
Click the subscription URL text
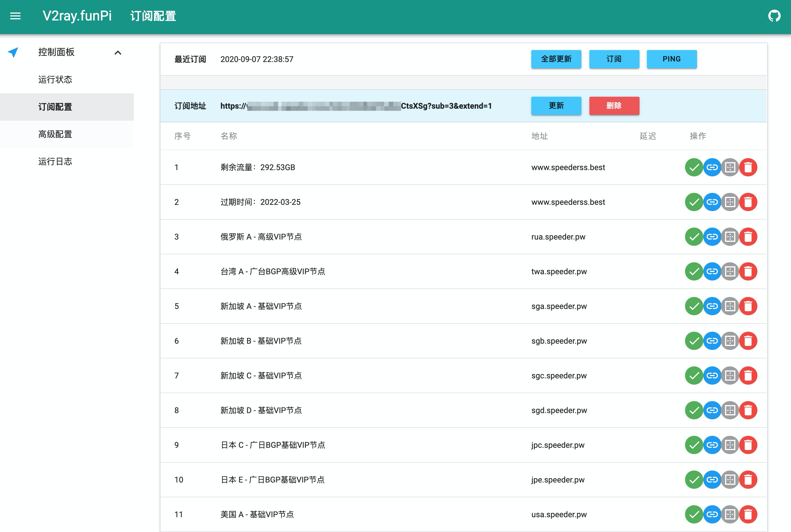pyautogui.click(x=356, y=106)
